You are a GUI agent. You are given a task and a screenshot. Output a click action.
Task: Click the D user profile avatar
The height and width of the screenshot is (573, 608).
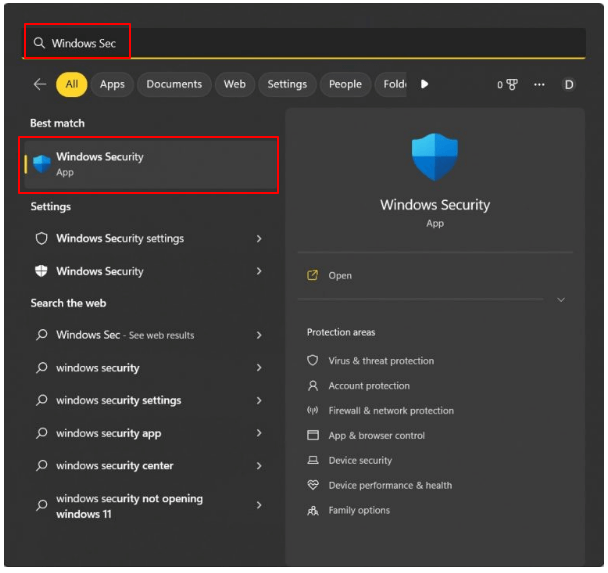click(569, 85)
